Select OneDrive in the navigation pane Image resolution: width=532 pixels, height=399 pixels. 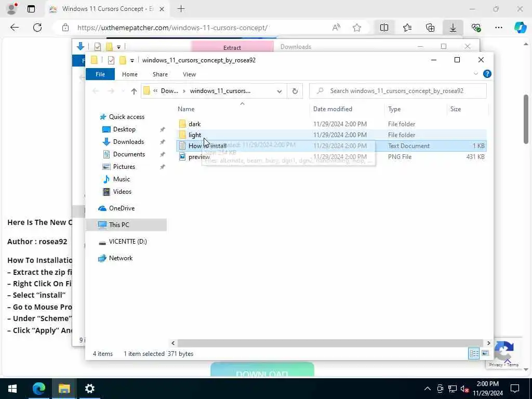click(x=122, y=208)
